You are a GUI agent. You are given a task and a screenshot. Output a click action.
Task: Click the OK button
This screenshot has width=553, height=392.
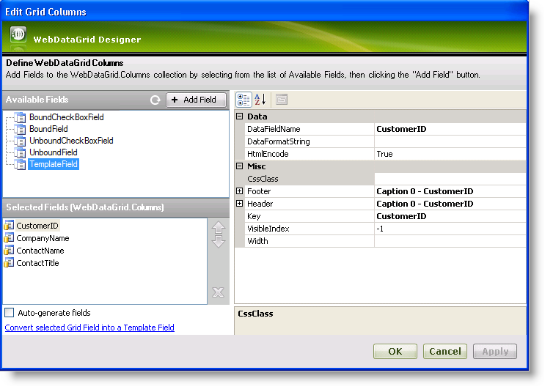(395, 352)
